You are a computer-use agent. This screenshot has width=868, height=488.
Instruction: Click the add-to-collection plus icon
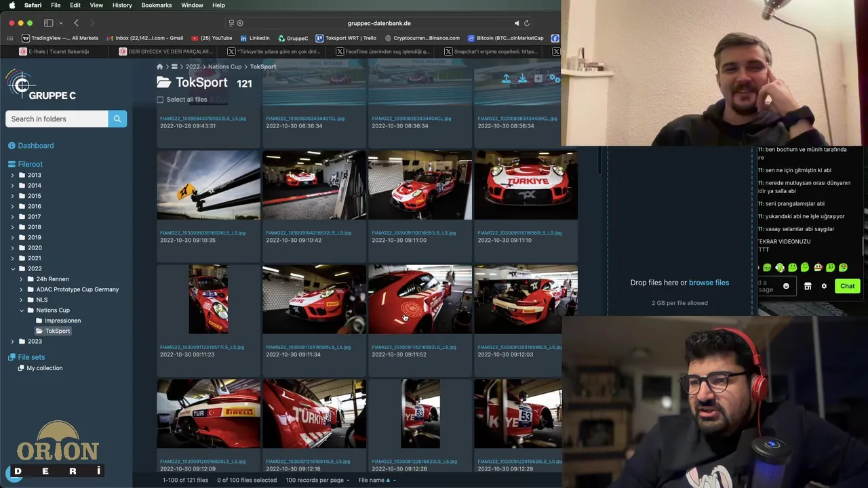(538, 79)
